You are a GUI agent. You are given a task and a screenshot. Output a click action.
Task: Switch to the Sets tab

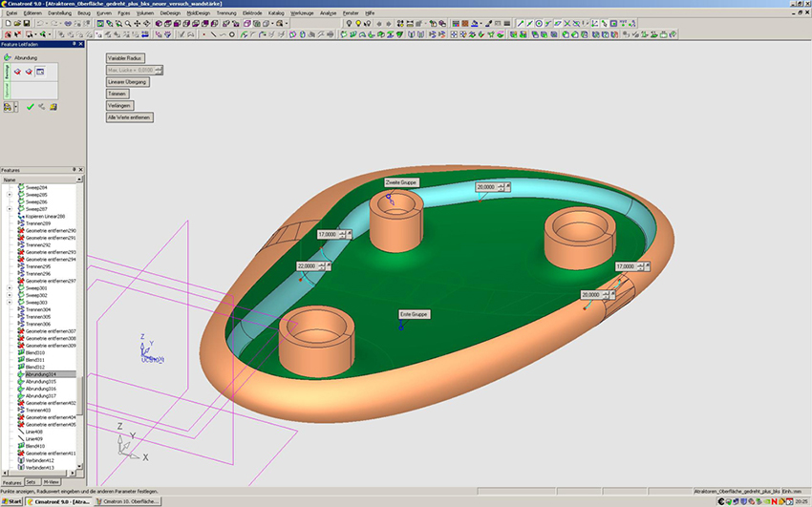(33, 482)
